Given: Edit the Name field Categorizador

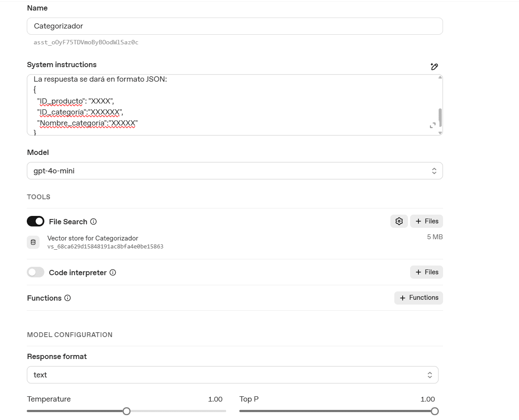Looking at the screenshot, I should (234, 26).
